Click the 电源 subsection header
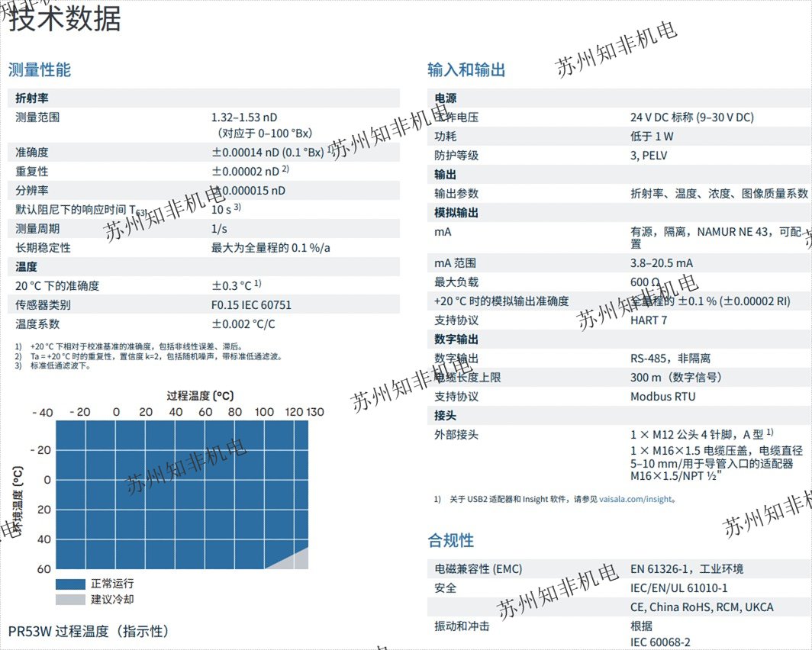Screen dimensions: 812x650 [x=445, y=98]
